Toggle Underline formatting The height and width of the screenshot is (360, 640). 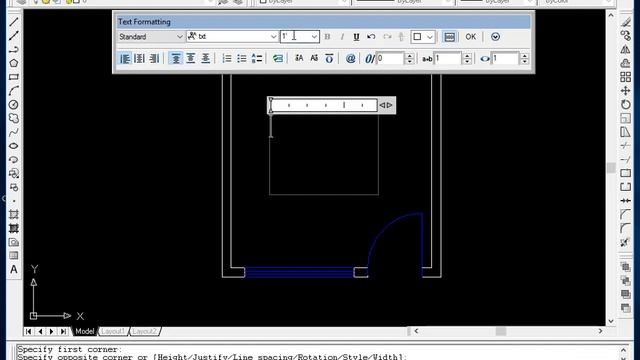click(x=356, y=37)
